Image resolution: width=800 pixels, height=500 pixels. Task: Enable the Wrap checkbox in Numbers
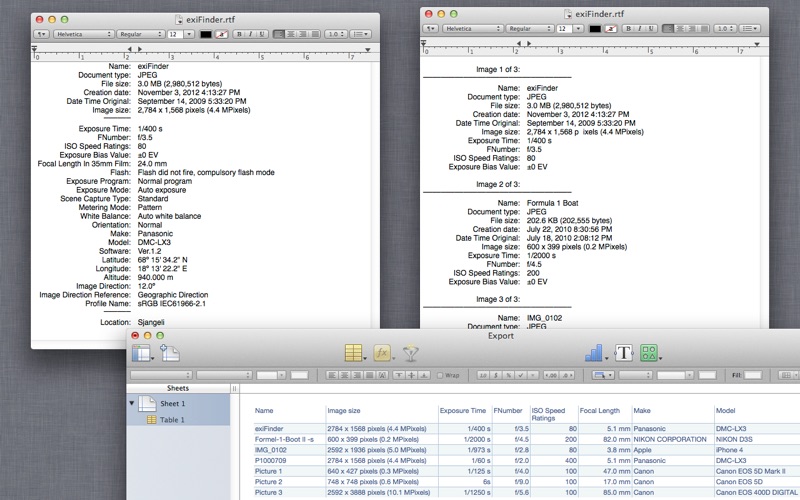pyautogui.click(x=440, y=375)
